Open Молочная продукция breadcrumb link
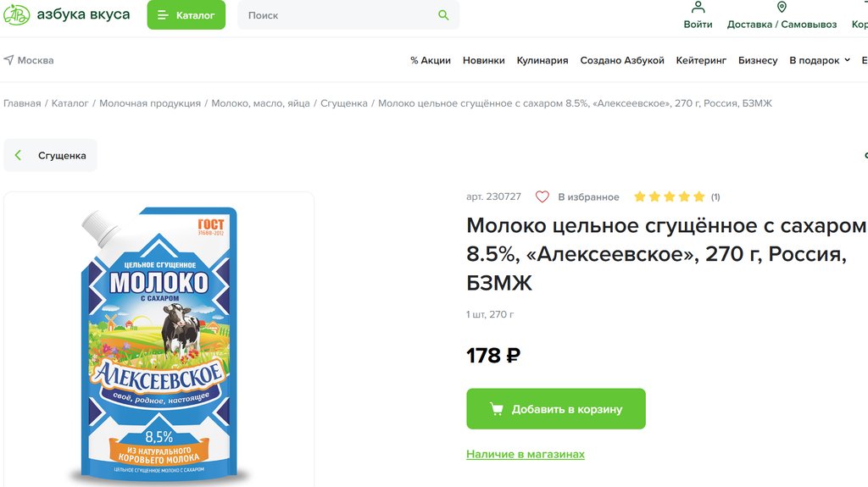The width and height of the screenshot is (868, 487). click(150, 103)
